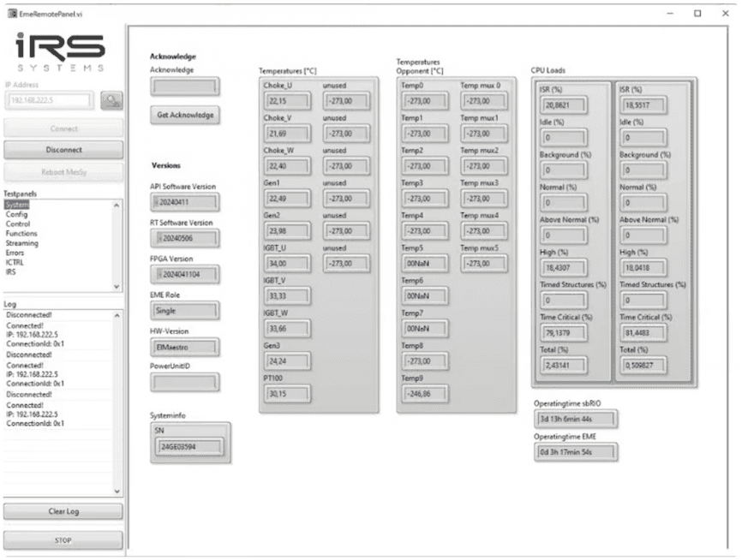Image resolution: width=742 pixels, height=560 pixels.
Task: Click Total (%) value 2,43141
Action: (x=564, y=366)
